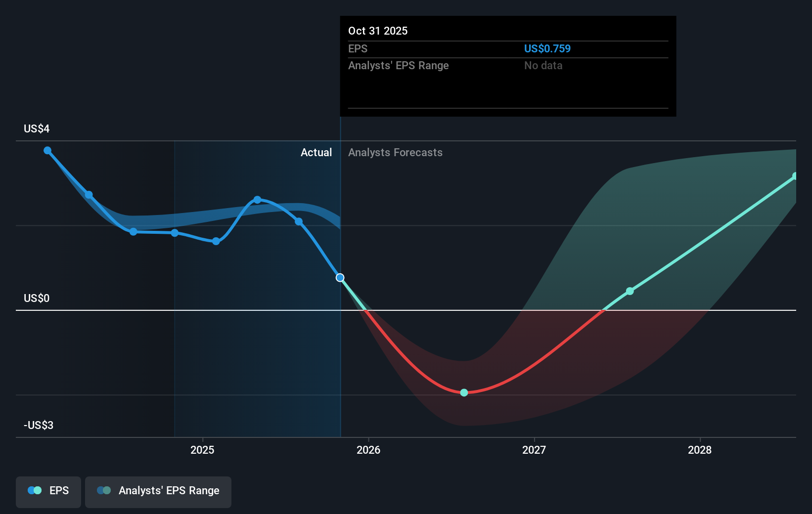Click the US$0.759 EPS value in tooltip
This screenshot has height=514, width=812.
point(547,48)
